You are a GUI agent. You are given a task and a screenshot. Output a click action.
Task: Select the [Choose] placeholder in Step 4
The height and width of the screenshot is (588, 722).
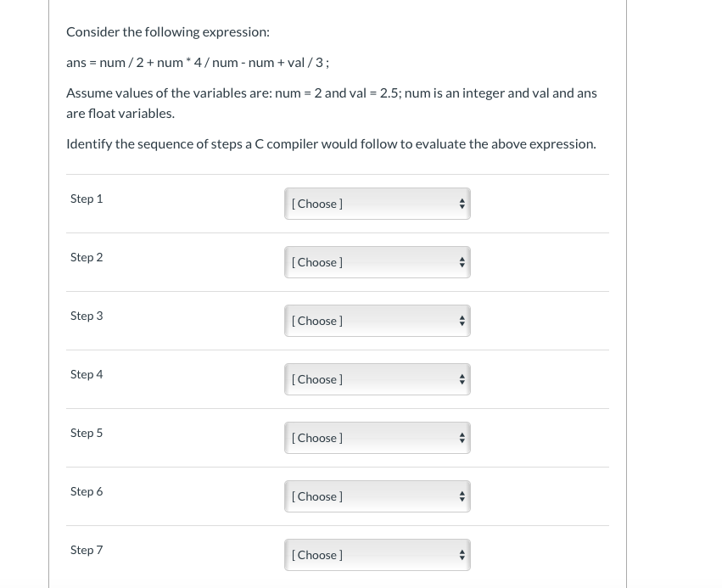[317, 379]
